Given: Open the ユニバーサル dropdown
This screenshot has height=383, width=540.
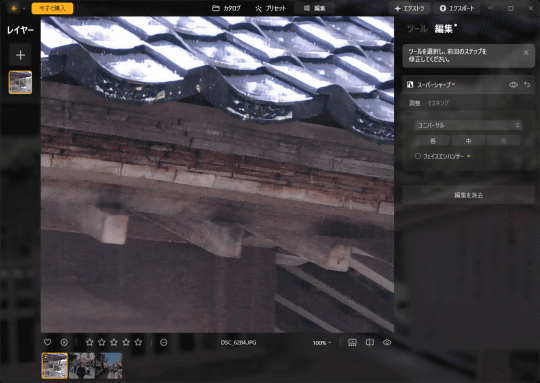Looking at the screenshot, I should coord(468,125).
